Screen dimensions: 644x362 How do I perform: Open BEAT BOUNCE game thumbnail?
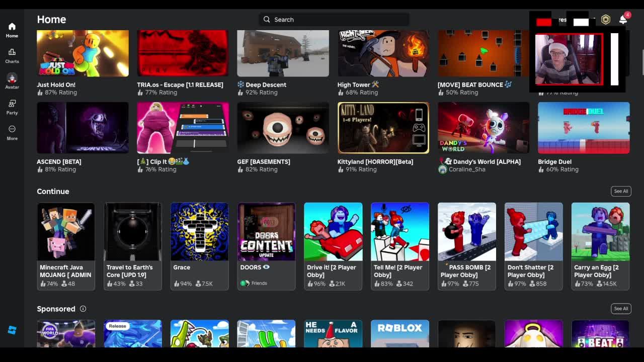pos(483,53)
